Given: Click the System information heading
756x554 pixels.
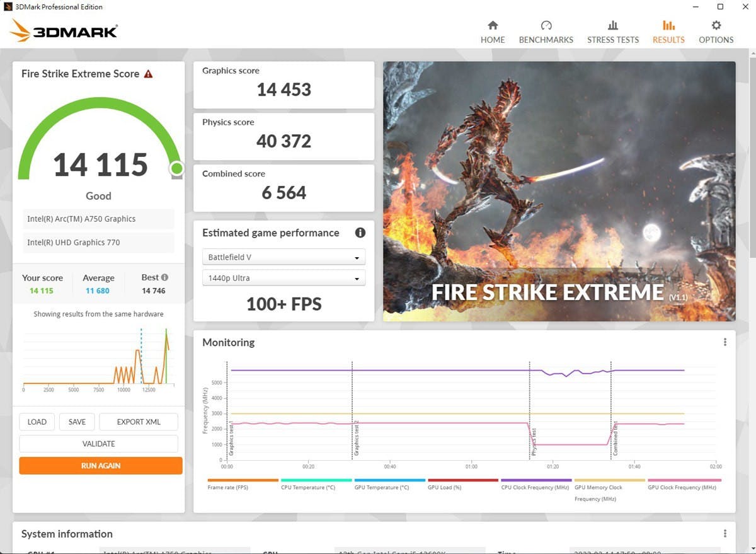Looking at the screenshot, I should point(67,534).
